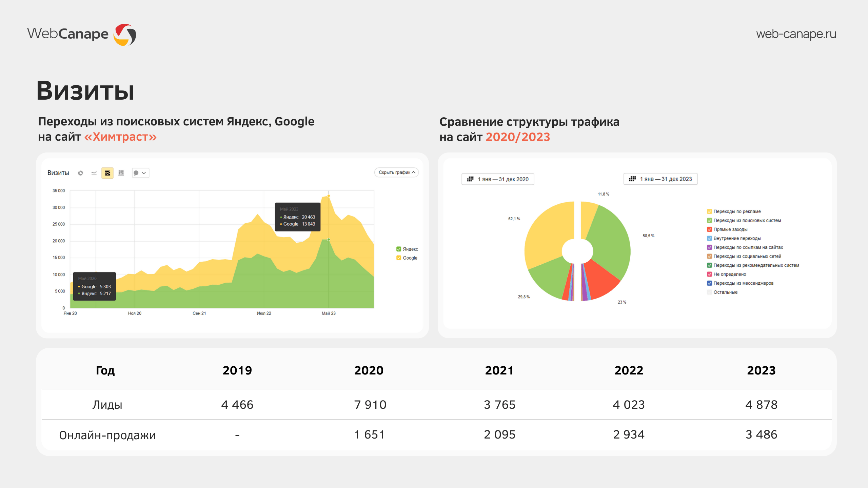Click the WebCanape logo
Screen dimensions: 868x488
81,34
